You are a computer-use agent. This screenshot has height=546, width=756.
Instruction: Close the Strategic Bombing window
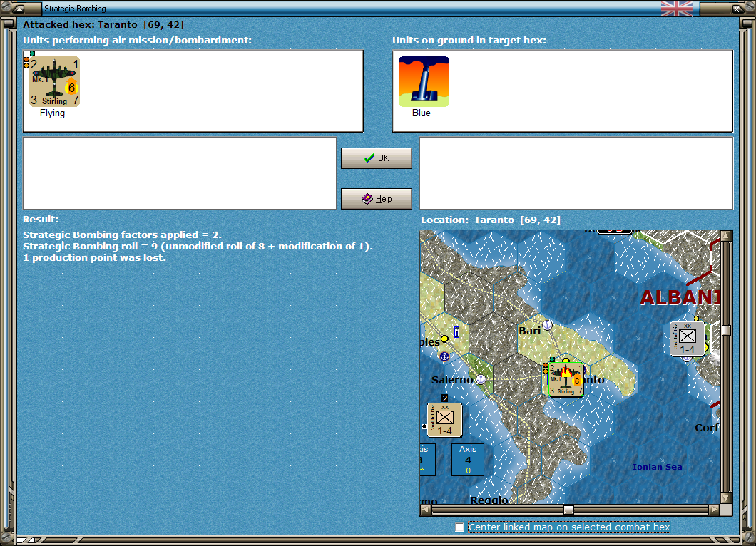point(737,9)
